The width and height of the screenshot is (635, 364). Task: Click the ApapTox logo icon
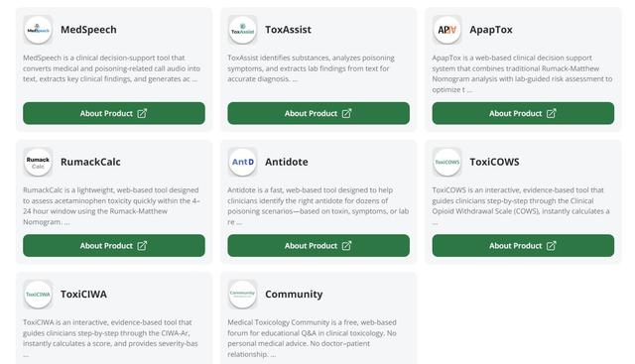[447, 30]
